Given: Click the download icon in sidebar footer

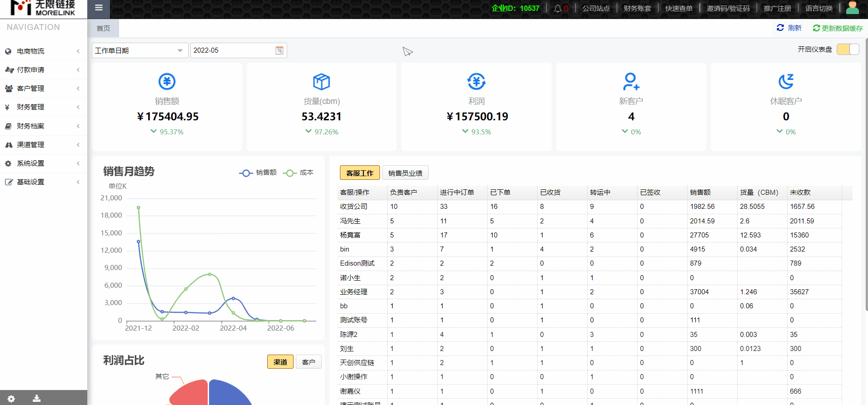Looking at the screenshot, I should tap(37, 399).
